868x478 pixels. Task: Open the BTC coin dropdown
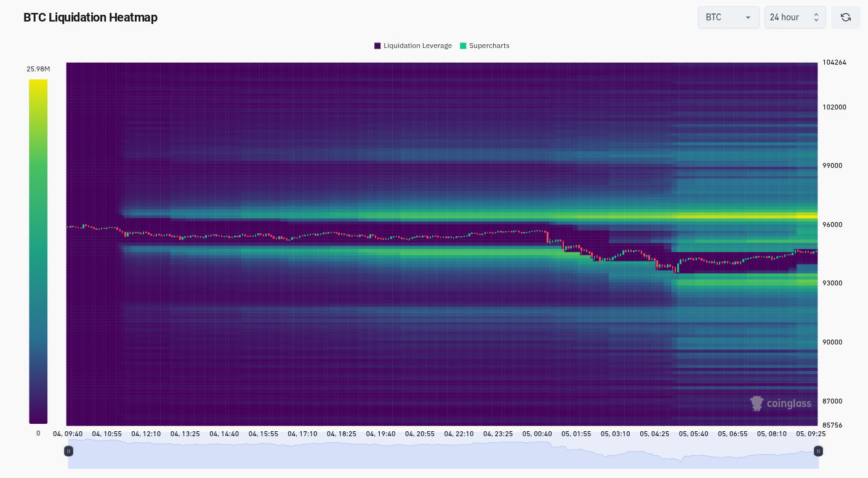coord(728,17)
